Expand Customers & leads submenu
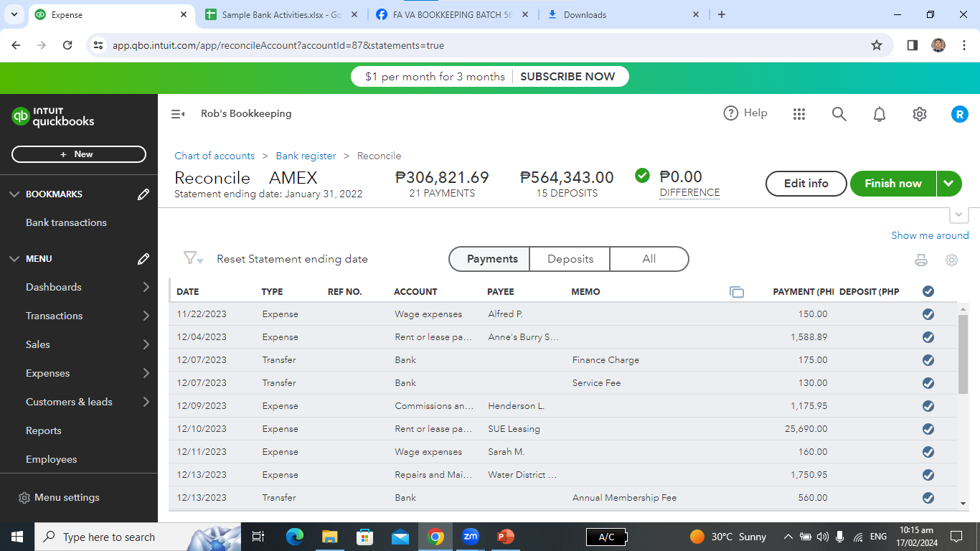Screen dimensions: 980x551 tap(146, 402)
